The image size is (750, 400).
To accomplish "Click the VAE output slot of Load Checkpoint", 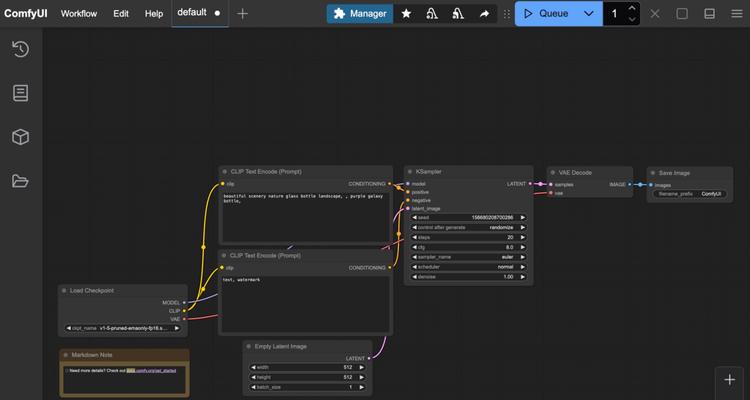I will [184, 319].
